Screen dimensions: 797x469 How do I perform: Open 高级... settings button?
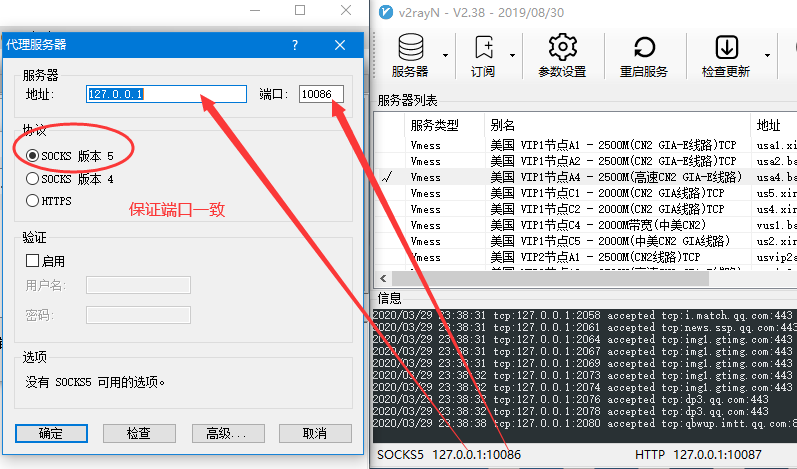228,433
